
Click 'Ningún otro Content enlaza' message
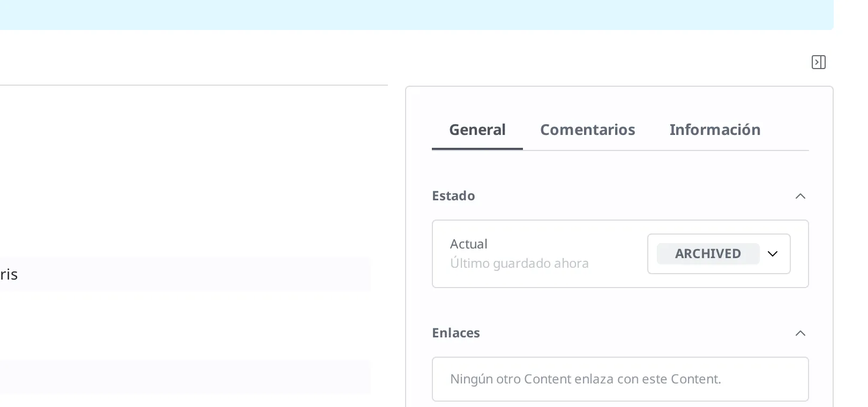click(586, 379)
